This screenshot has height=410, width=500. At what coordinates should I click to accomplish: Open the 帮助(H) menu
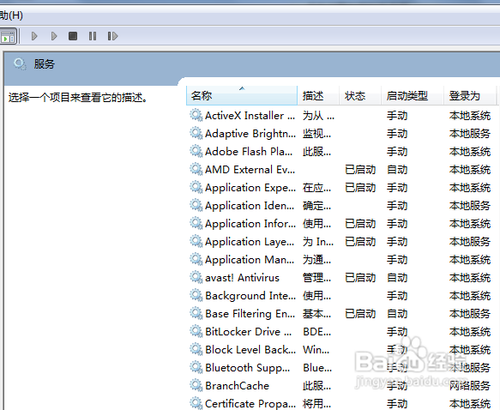pyautogui.click(x=11, y=15)
